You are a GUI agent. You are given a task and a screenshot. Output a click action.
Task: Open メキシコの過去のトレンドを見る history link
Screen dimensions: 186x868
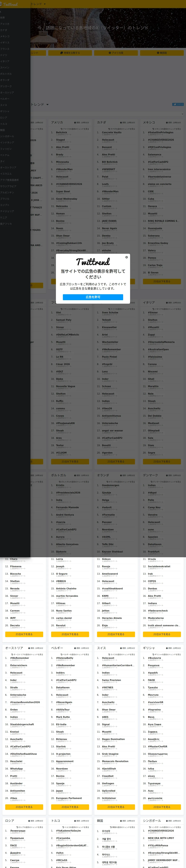click(x=166, y=129)
